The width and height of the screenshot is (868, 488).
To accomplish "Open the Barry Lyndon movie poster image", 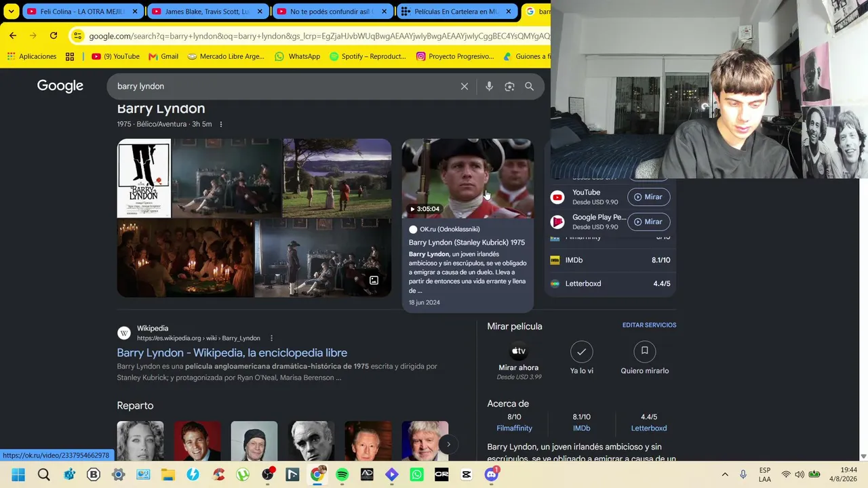I will (x=144, y=178).
